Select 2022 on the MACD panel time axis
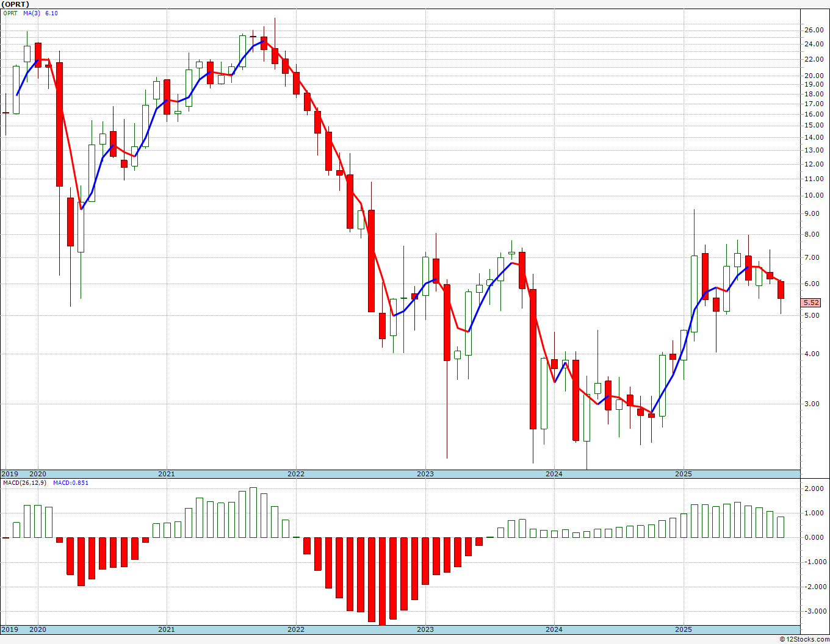830x644 pixels. tap(296, 630)
